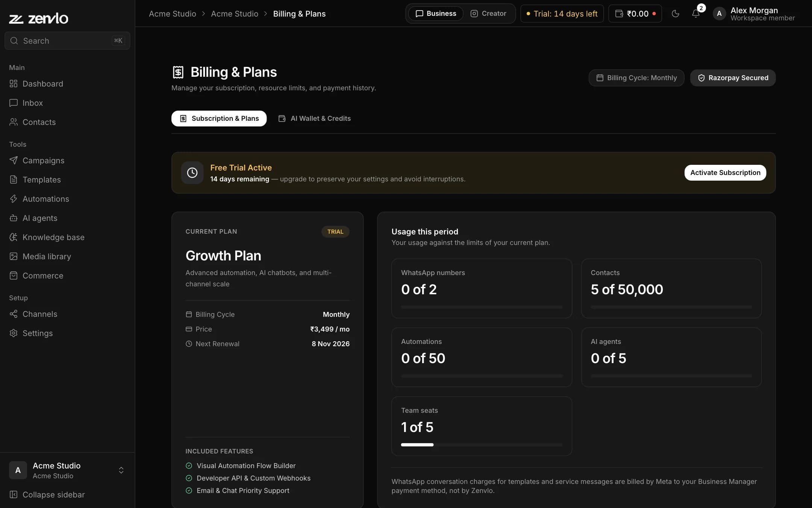812x508 pixels.
Task: Expand the Acme Studio workspace switcher
Action: click(67, 470)
